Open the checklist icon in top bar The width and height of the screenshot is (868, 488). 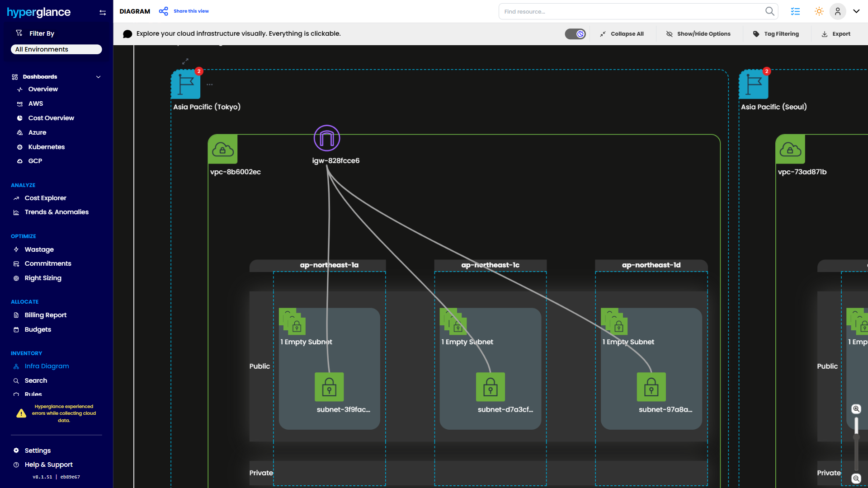point(795,11)
